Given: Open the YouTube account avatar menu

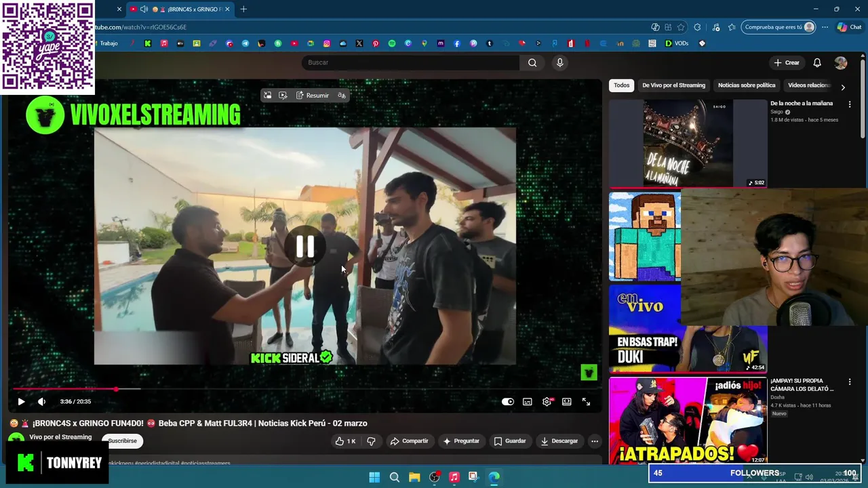Looking at the screenshot, I should tap(841, 62).
